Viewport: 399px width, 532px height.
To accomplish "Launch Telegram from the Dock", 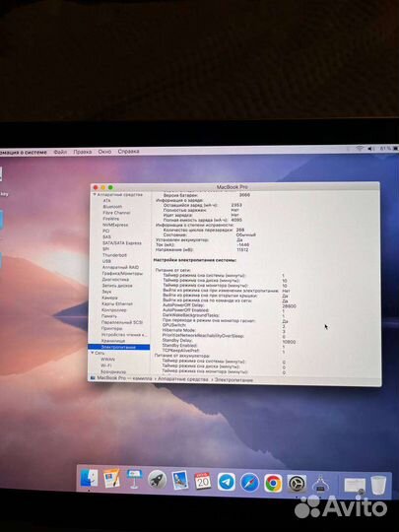I will pos(227,482).
